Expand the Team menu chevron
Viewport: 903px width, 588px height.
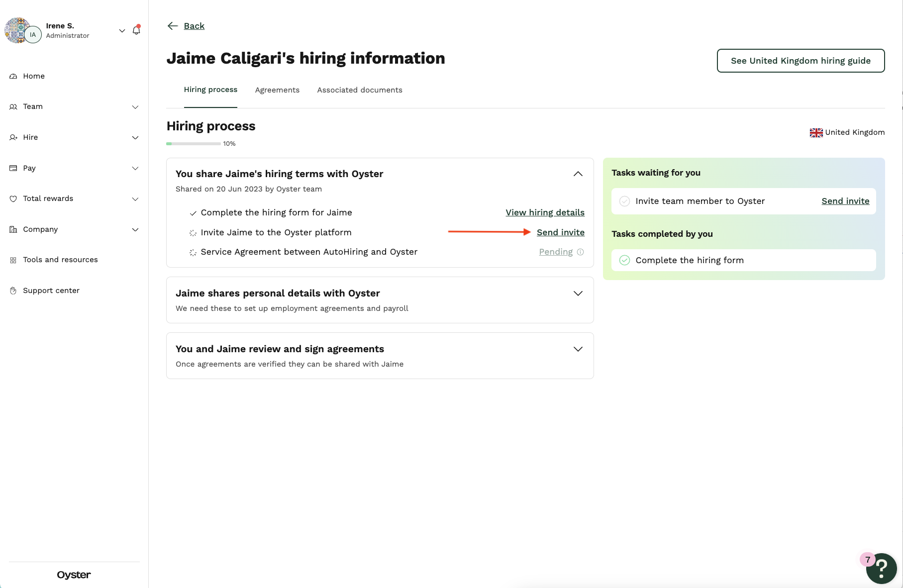click(135, 107)
